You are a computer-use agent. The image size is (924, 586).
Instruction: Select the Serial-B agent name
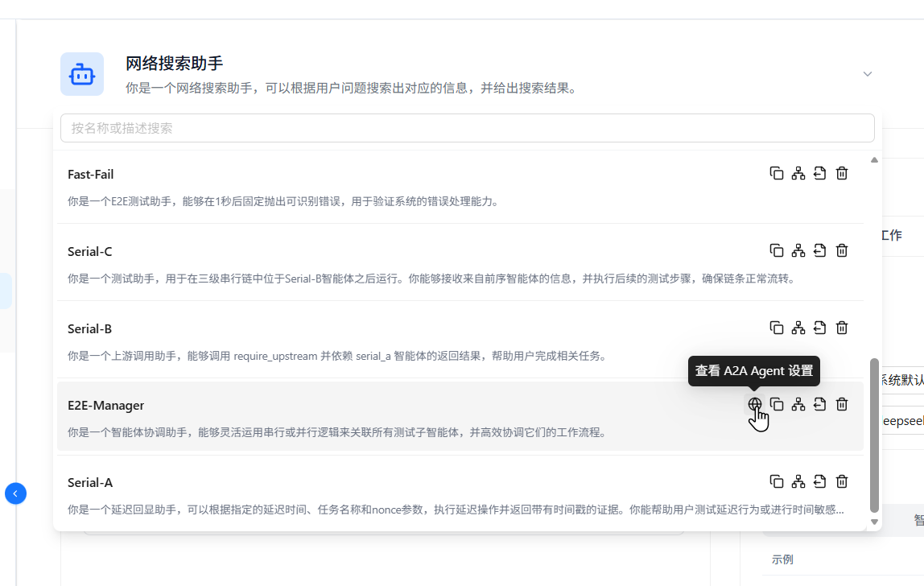(x=89, y=329)
